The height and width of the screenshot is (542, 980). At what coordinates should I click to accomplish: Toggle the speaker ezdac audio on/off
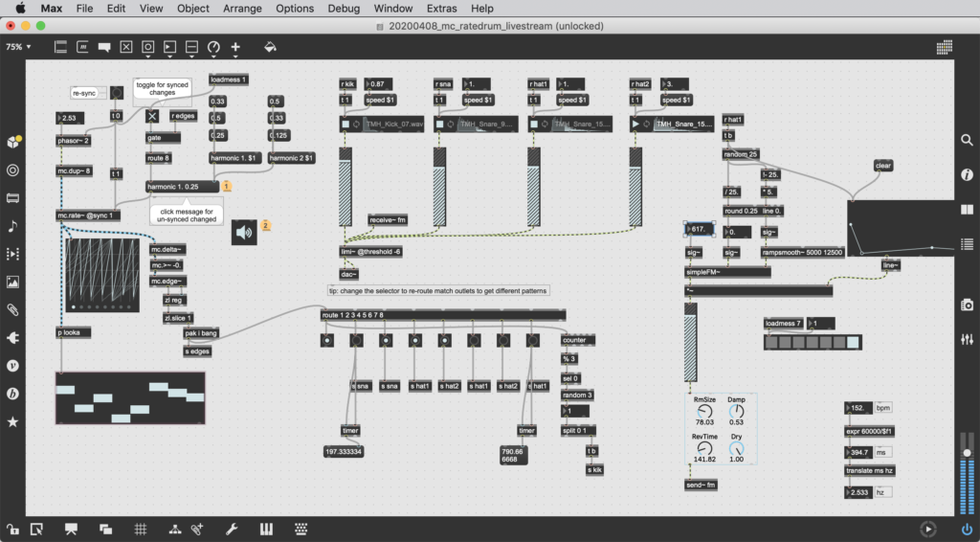coord(244,233)
